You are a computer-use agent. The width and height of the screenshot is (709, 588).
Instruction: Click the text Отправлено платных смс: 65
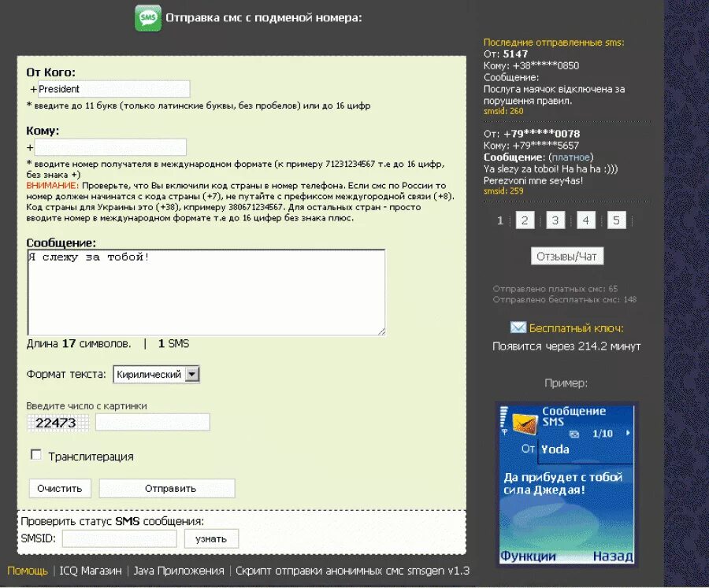555,289
